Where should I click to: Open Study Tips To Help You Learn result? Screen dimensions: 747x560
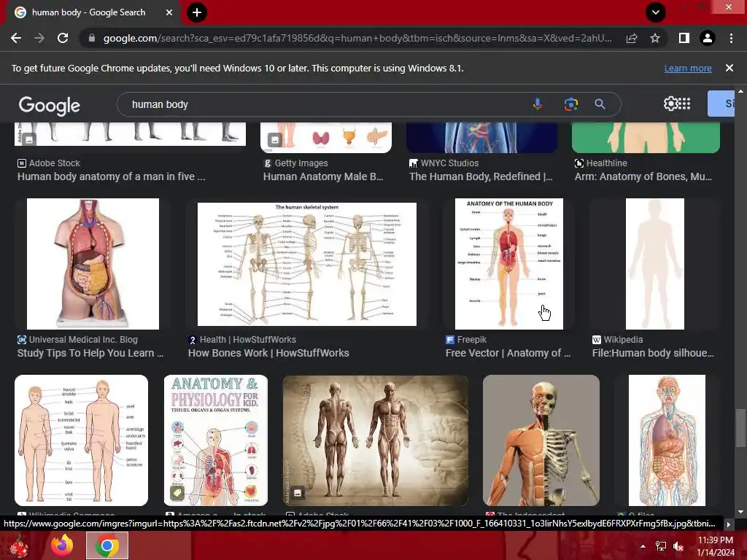click(90, 354)
